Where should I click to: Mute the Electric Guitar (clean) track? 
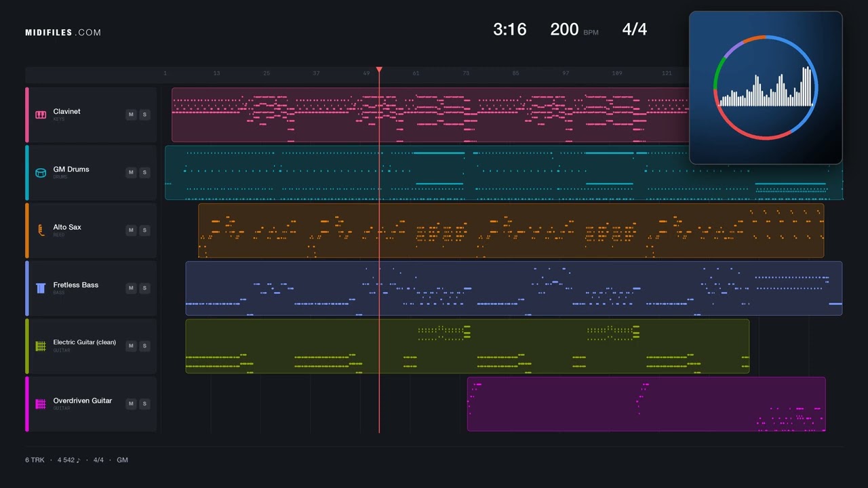[x=131, y=346]
